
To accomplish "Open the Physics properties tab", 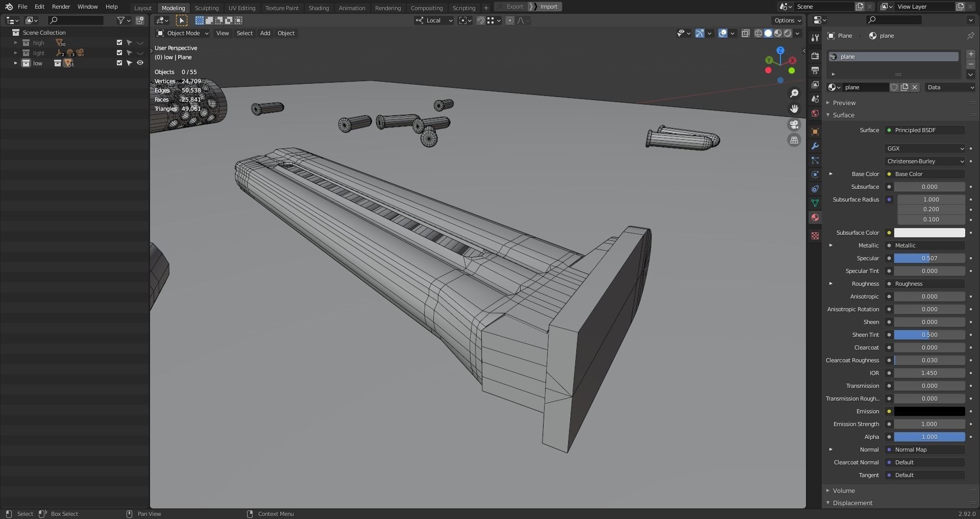I will [x=815, y=175].
